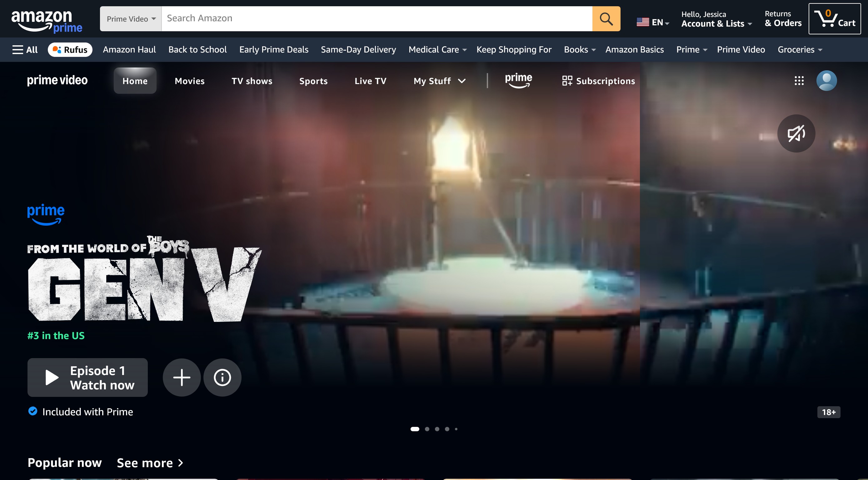The width and height of the screenshot is (868, 480).
Task: Click the Search Amazon input field
Action: click(377, 19)
